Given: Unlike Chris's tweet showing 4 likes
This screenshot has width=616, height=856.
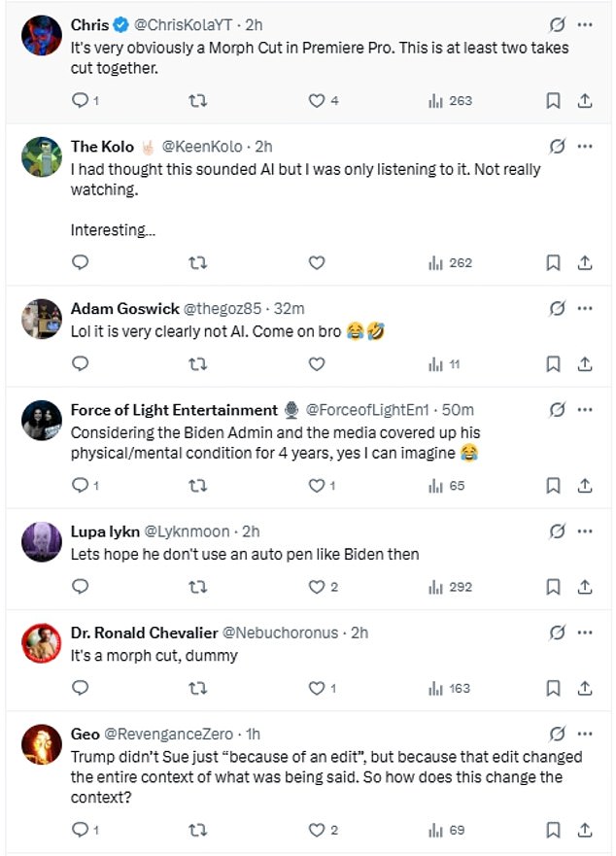Looking at the screenshot, I should click(x=316, y=100).
